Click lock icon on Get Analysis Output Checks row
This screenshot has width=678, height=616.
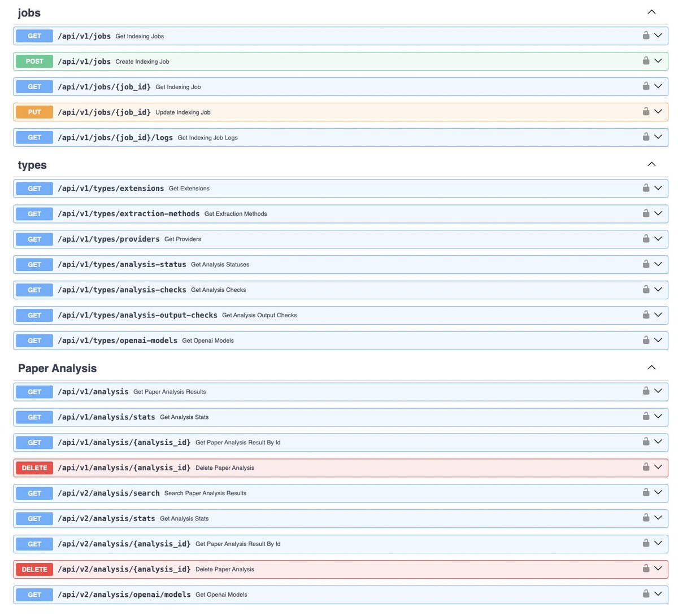pos(646,314)
